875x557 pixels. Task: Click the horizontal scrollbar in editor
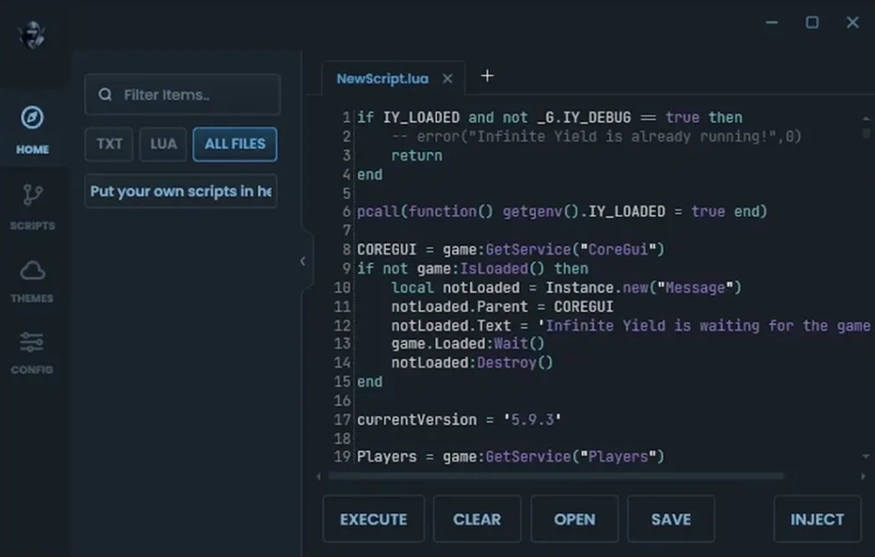(x=556, y=476)
